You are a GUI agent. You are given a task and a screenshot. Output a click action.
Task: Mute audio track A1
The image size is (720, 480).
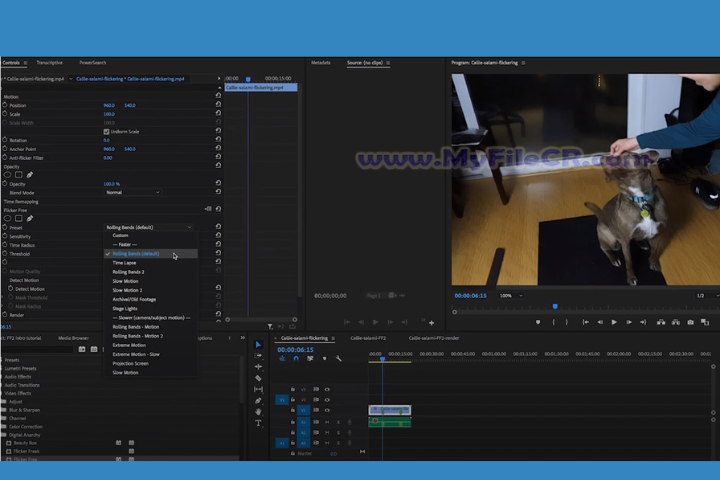click(327, 422)
